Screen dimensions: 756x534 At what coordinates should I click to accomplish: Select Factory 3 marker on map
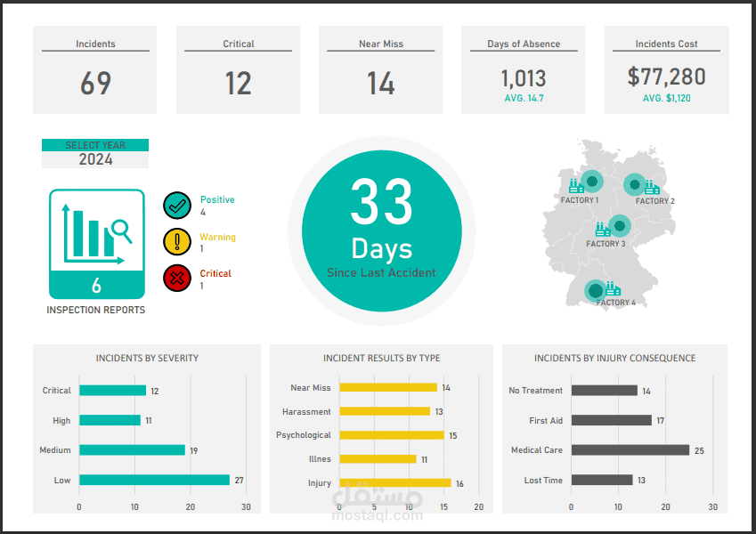pyautogui.click(x=620, y=225)
